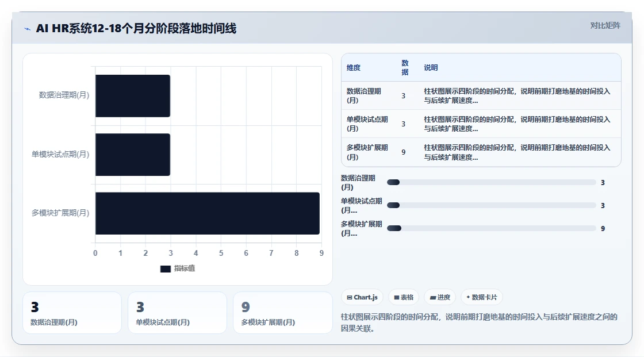Screen dimensions: 644x357
Task: Click the 表格 tag icon
Action: [397, 297]
